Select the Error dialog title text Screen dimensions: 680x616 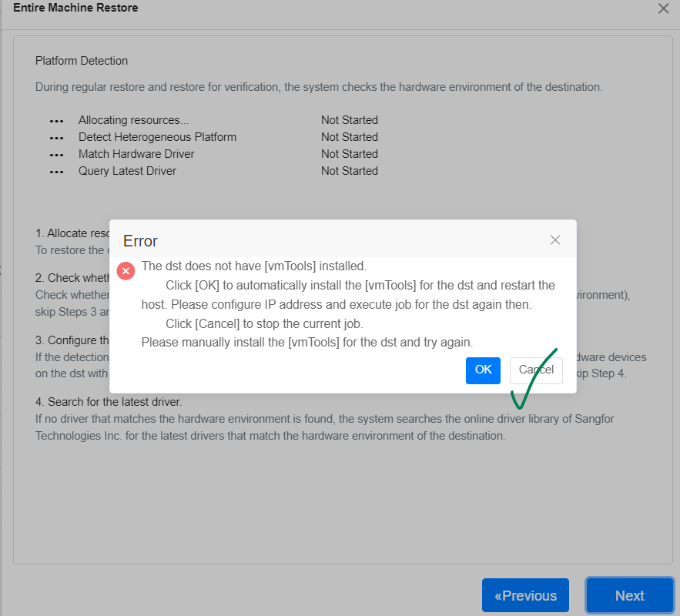pyautogui.click(x=140, y=242)
